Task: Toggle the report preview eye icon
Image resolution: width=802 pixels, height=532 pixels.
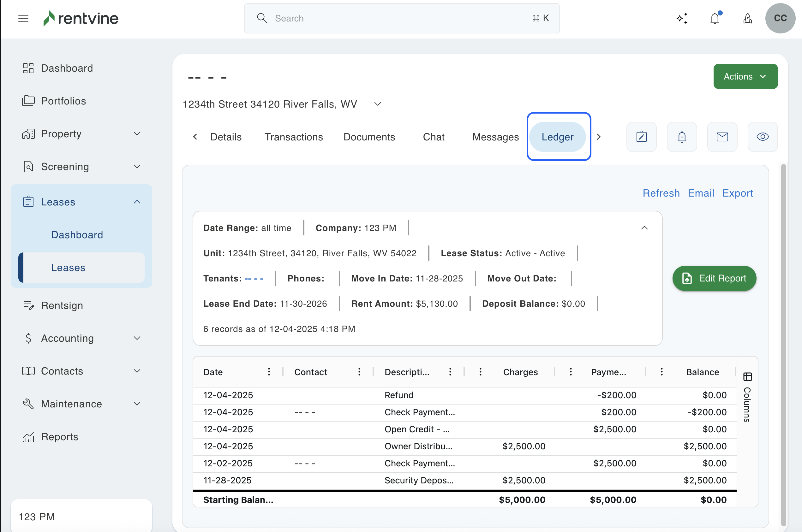Action: coord(763,137)
